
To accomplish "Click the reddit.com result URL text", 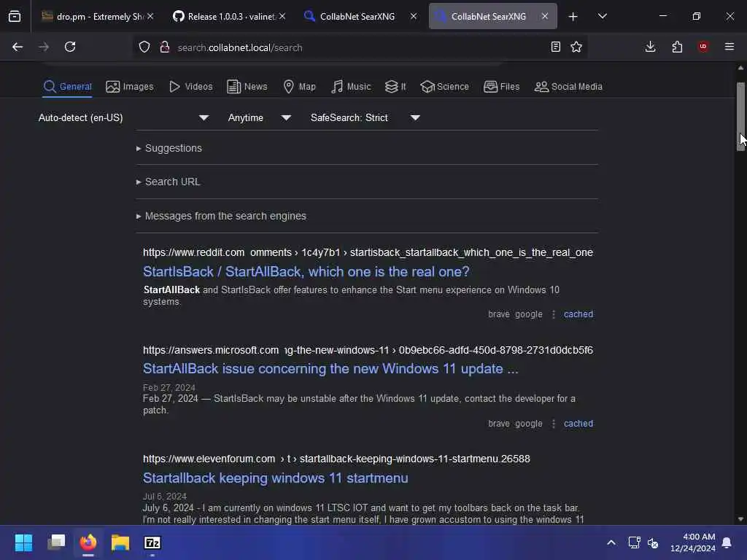I will [368, 252].
